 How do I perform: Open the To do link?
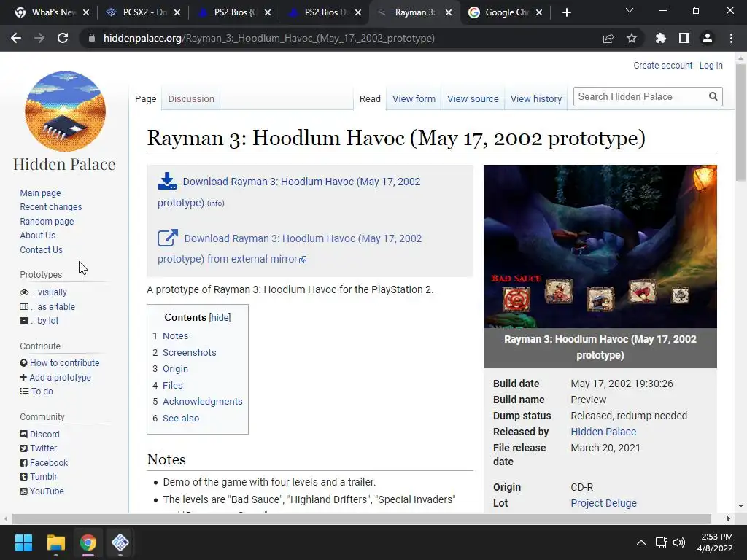point(42,392)
